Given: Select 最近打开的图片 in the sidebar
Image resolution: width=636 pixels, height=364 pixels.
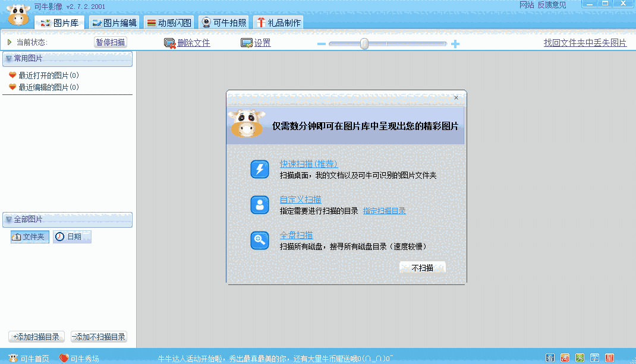Looking at the screenshot, I should (x=48, y=75).
